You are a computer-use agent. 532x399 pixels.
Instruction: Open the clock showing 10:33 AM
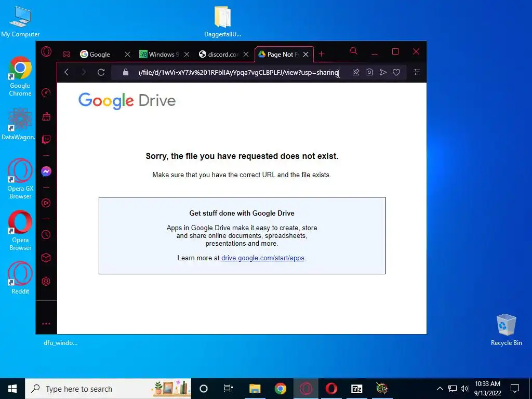pyautogui.click(x=487, y=389)
